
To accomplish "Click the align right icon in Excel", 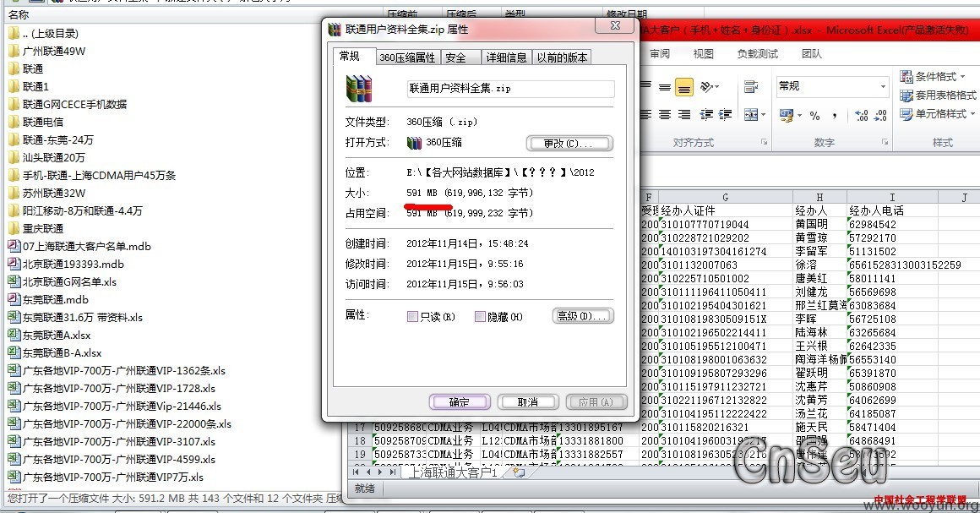I will pos(684,114).
